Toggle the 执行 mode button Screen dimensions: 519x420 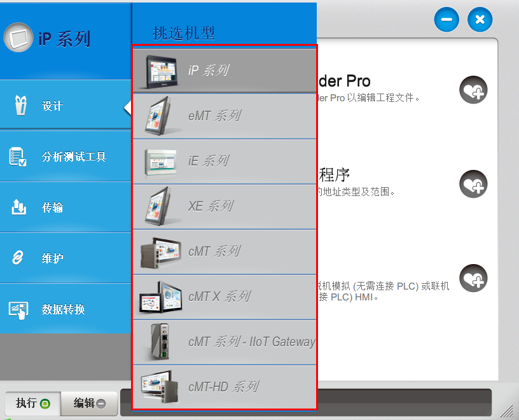pos(32,403)
